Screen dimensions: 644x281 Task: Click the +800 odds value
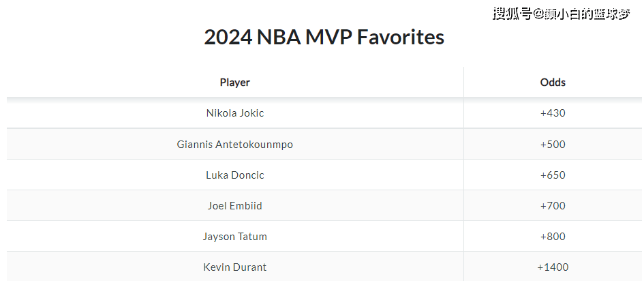click(x=553, y=237)
